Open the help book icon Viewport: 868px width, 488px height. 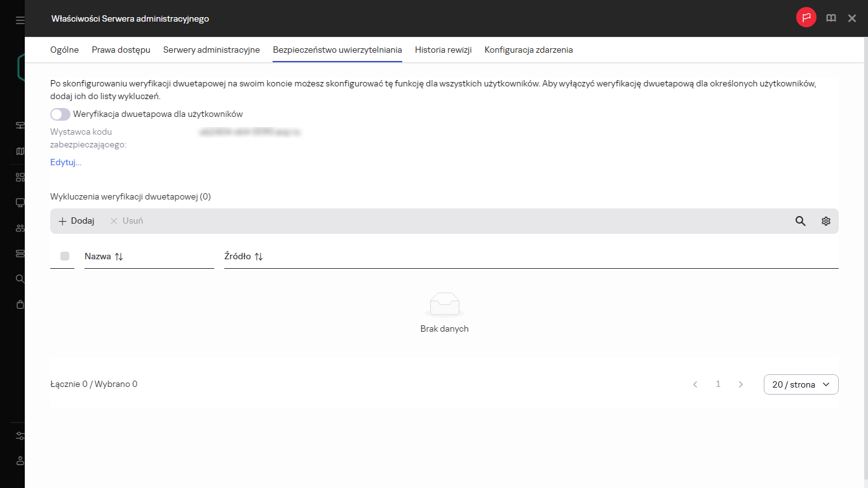[831, 18]
